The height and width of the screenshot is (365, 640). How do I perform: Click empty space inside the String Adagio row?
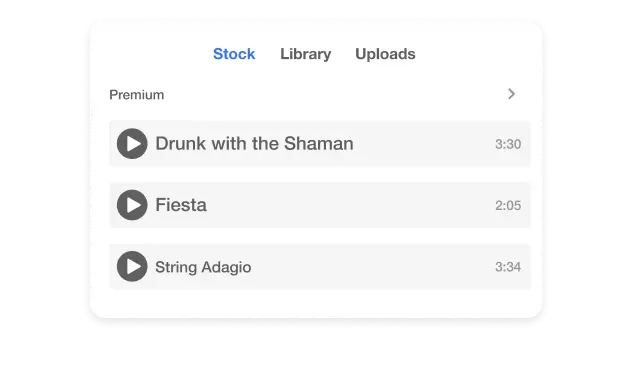(371, 267)
